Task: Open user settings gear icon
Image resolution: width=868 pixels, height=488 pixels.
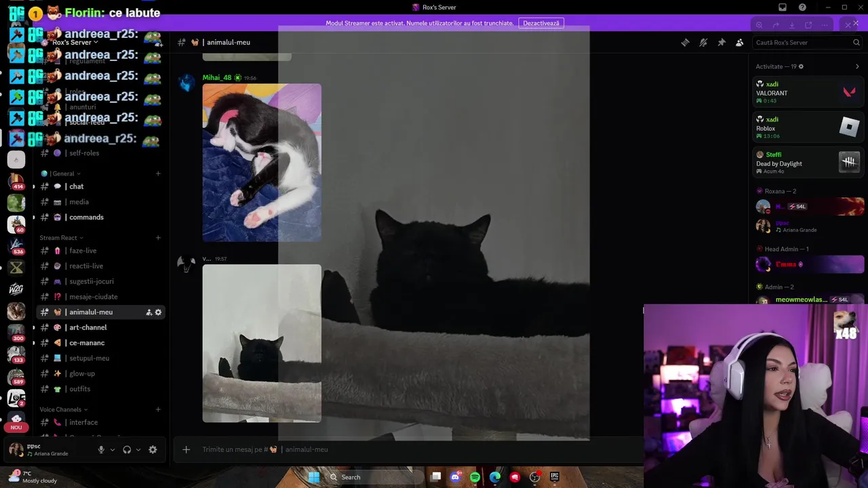Action: 153,449
